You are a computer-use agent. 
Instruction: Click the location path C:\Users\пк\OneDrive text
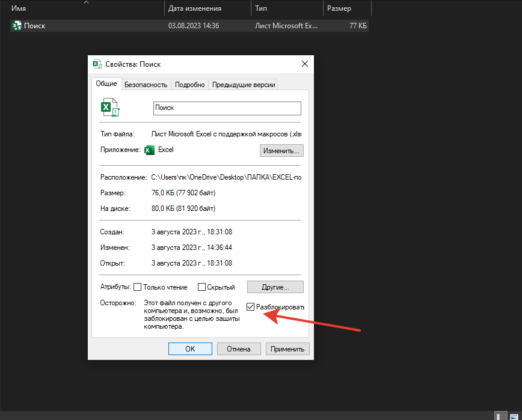tap(226, 177)
